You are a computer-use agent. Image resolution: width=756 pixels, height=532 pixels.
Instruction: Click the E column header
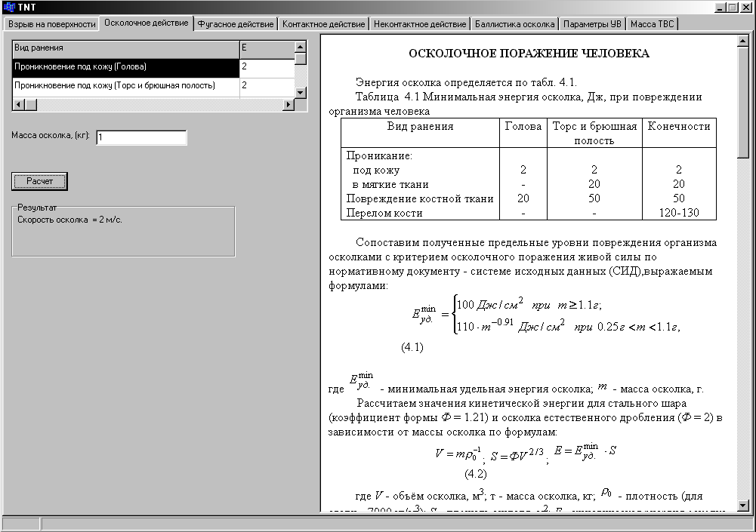click(267, 48)
